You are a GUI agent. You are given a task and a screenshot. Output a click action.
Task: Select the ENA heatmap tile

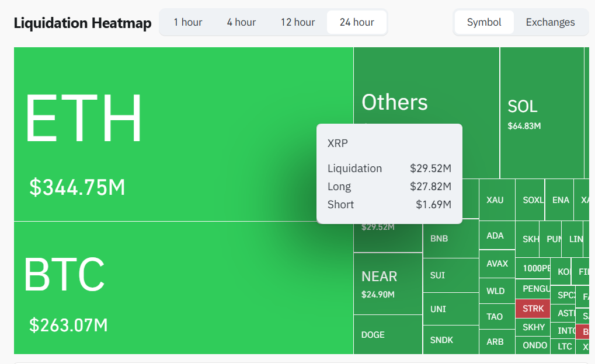click(559, 200)
